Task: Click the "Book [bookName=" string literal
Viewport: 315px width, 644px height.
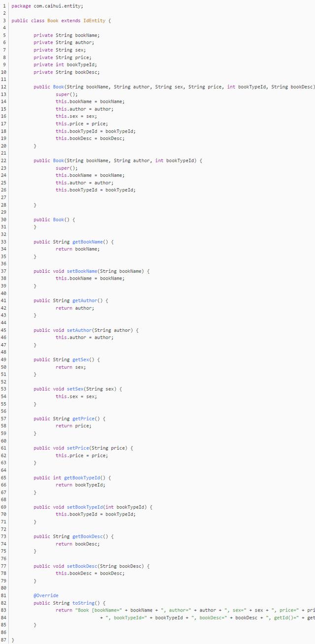Action: (98, 610)
